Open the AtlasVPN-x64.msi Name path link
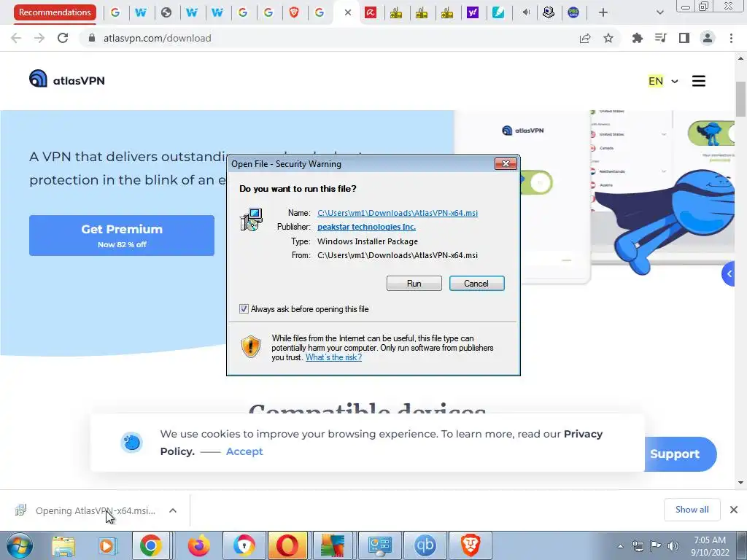This screenshot has height=560, width=747. (398, 213)
